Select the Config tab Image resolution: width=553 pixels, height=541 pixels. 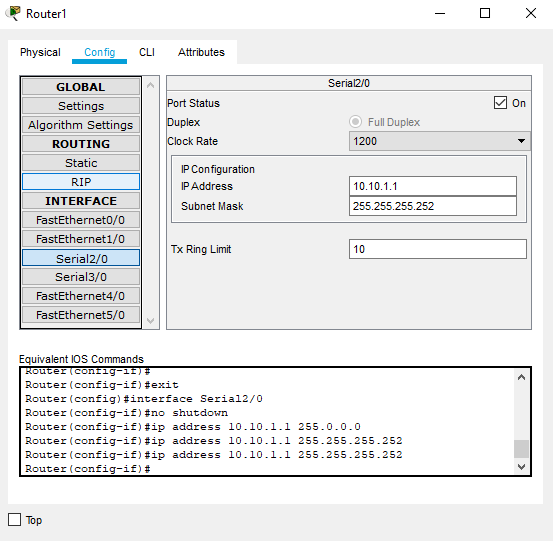(99, 52)
